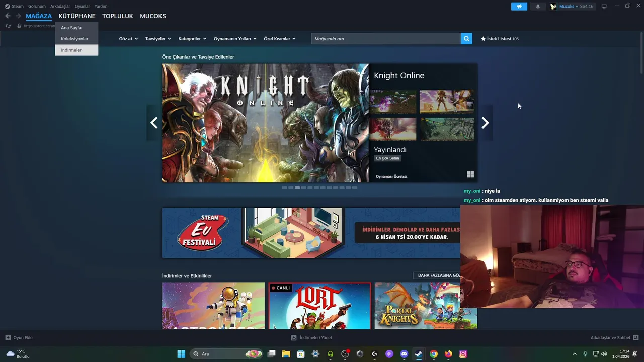Open Firefox from the taskbar
The height and width of the screenshot is (362, 644).
point(448,354)
